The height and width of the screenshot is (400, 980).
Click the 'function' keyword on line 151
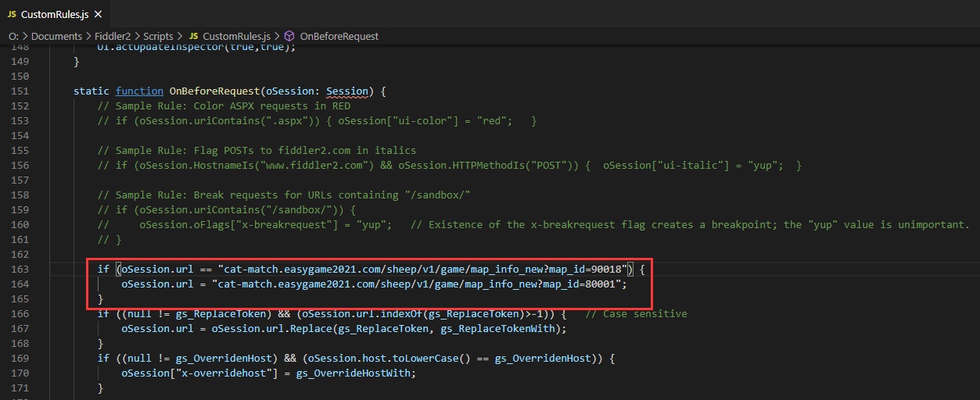(139, 91)
